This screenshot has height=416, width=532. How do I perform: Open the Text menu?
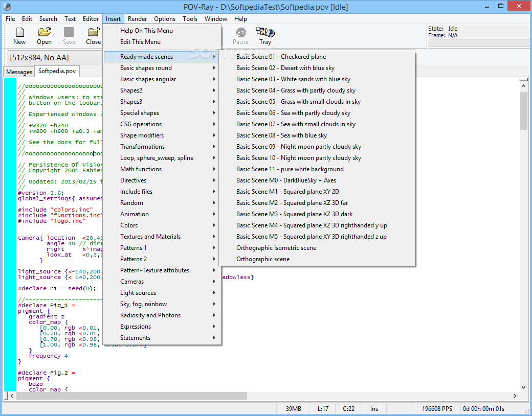70,18
